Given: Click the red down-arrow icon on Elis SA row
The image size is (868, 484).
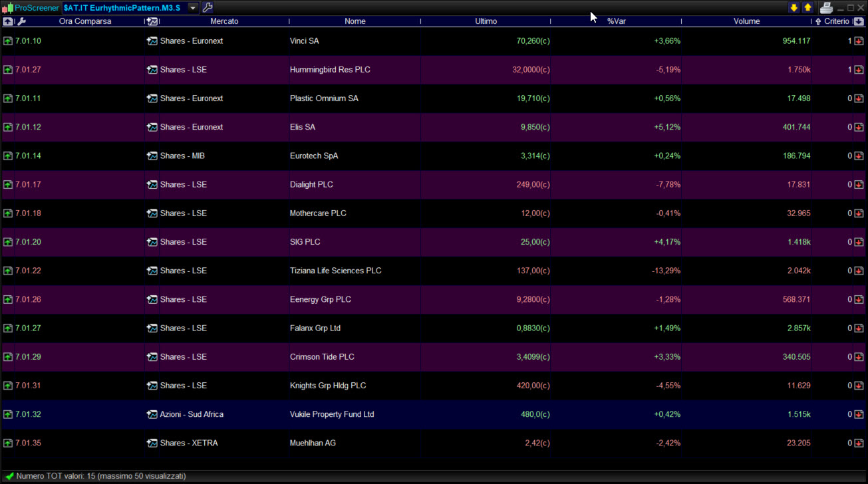Looking at the screenshot, I should click(859, 127).
